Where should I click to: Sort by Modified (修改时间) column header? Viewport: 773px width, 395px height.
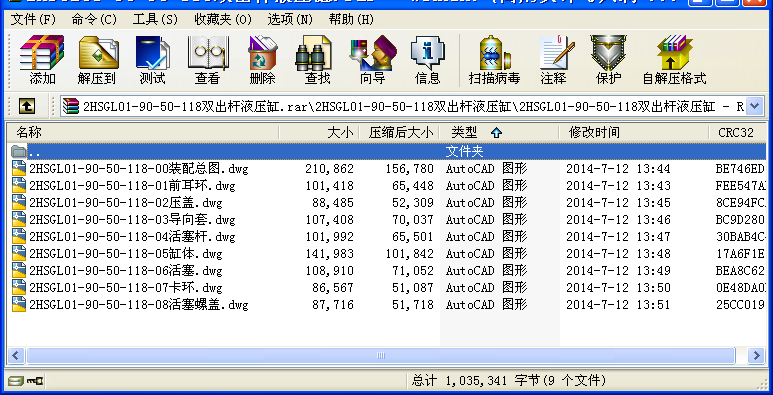click(634, 133)
